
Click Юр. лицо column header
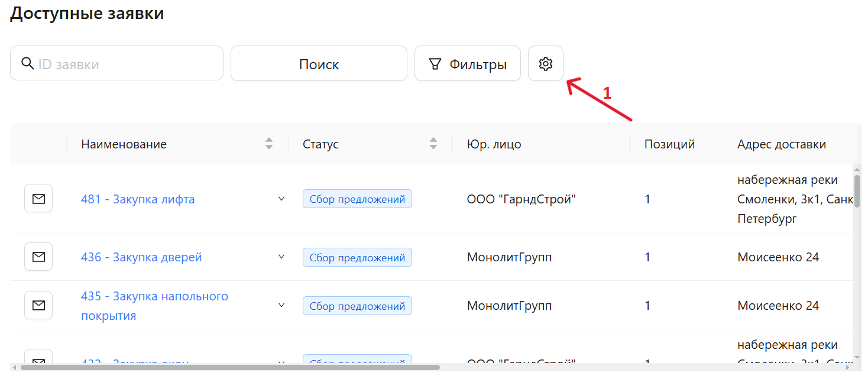click(494, 144)
